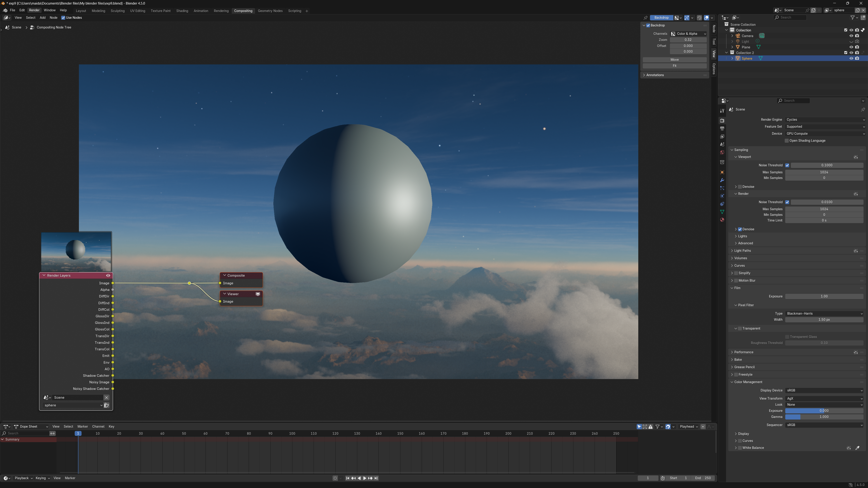Expand the Performance panel
Screen dimensions: 868x488
(x=744, y=352)
